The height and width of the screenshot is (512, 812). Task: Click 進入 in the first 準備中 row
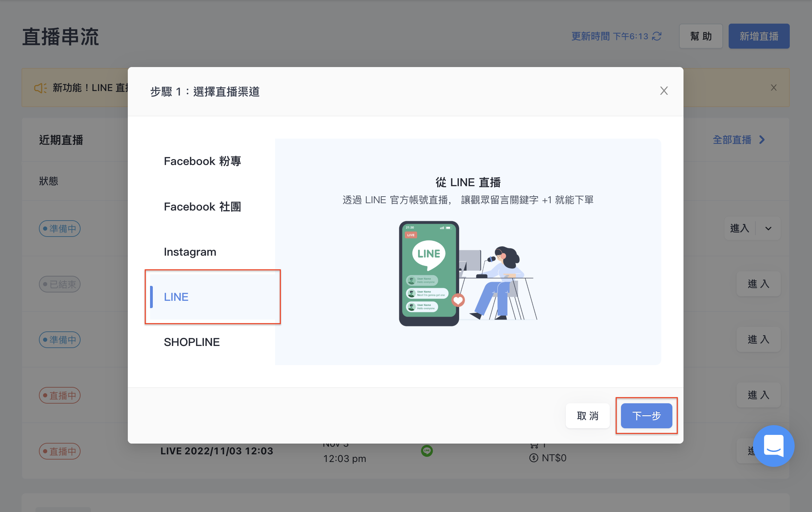[x=740, y=229]
